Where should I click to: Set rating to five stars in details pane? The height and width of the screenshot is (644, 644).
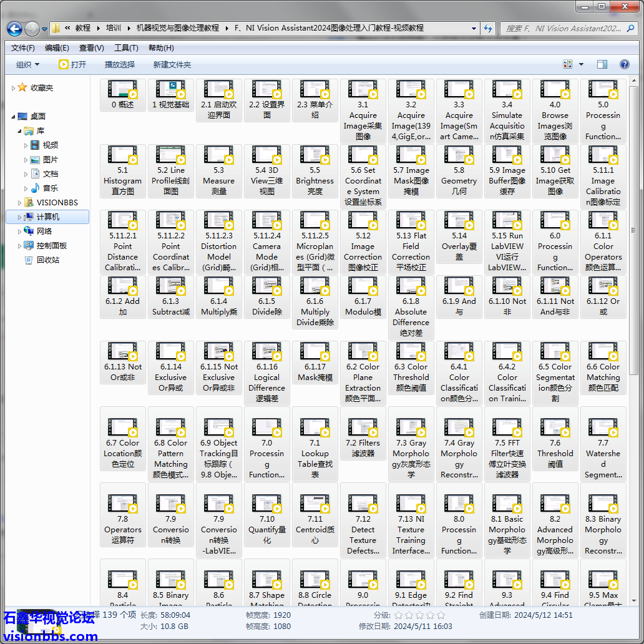pyautogui.click(x=441, y=615)
